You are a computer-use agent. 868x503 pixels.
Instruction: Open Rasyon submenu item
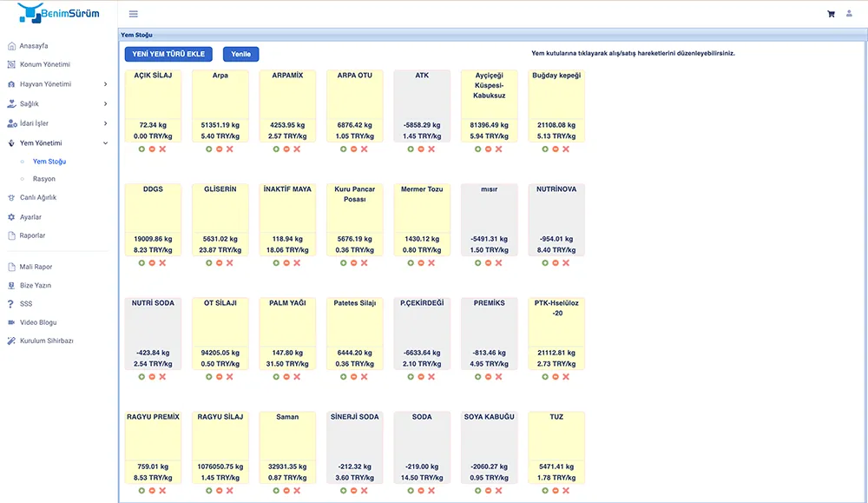44,179
